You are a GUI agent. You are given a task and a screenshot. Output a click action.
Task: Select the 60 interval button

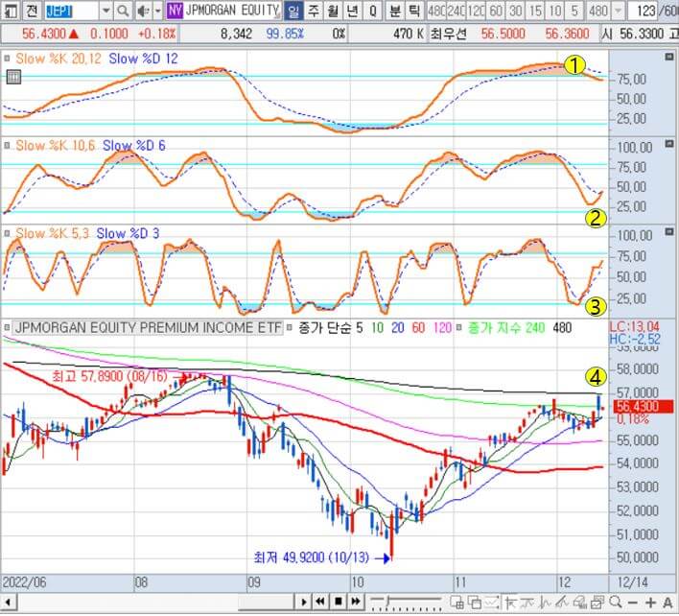[x=496, y=11]
